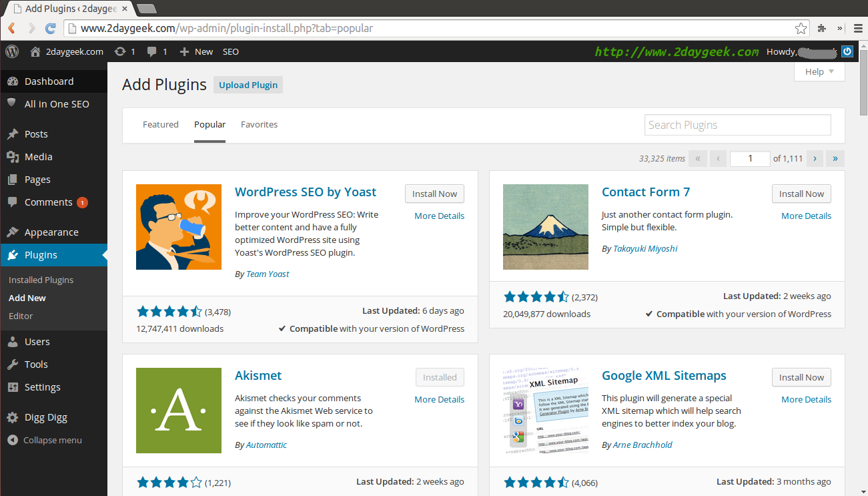Click the Media sidebar icon

coord(13,157)
